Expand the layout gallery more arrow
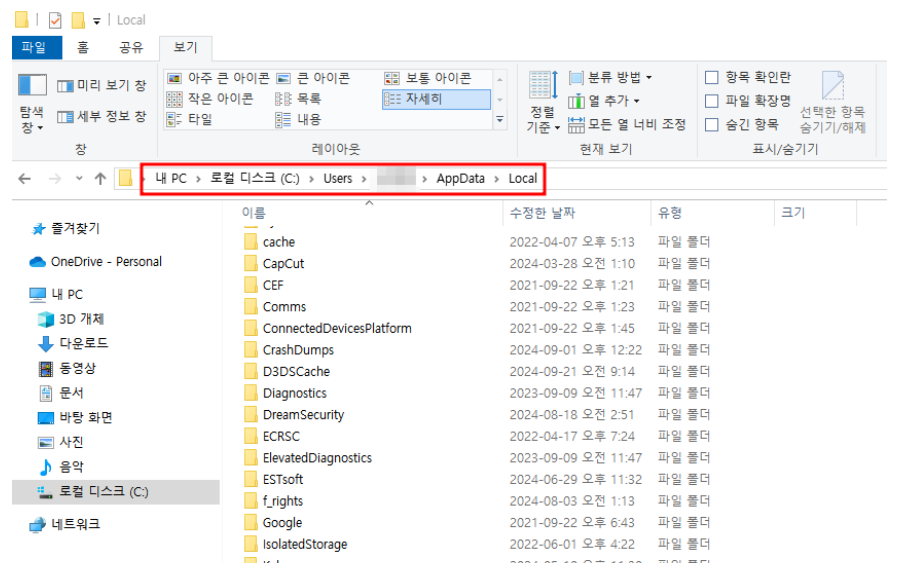The width and height of the screenshot is (900, 563). click(500, 119)
